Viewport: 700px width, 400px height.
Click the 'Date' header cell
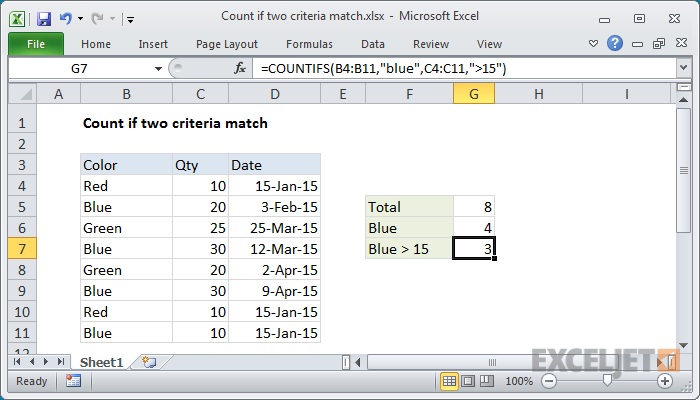[275, 165]
